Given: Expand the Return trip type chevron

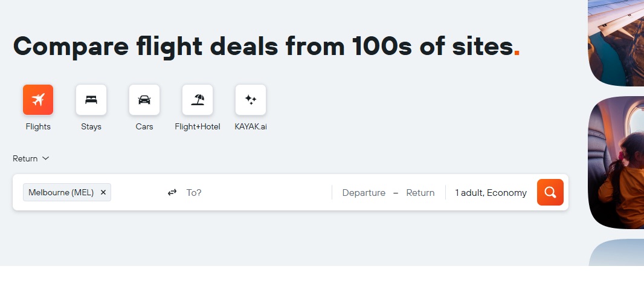Looking at the screenshot, I should (x=45, y=158).
